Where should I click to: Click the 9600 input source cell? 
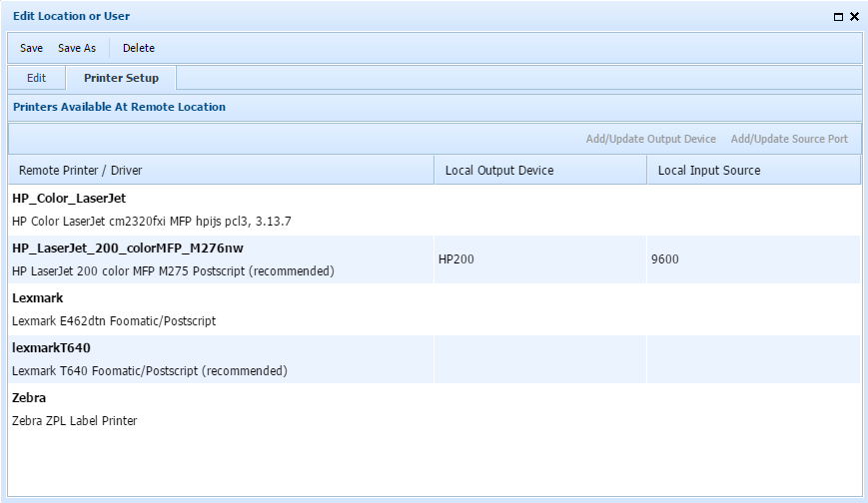(x=752, y=259)
